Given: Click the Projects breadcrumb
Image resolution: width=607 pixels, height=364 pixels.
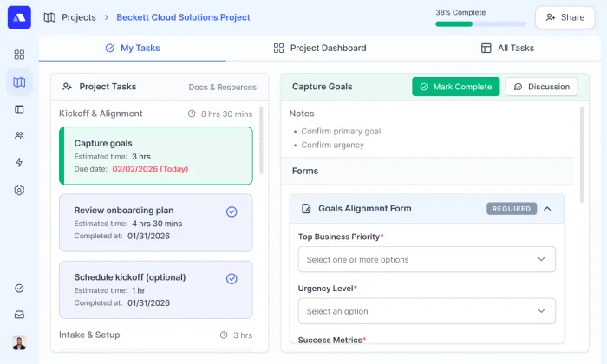Looking at the screenshot, I should 79,17.
